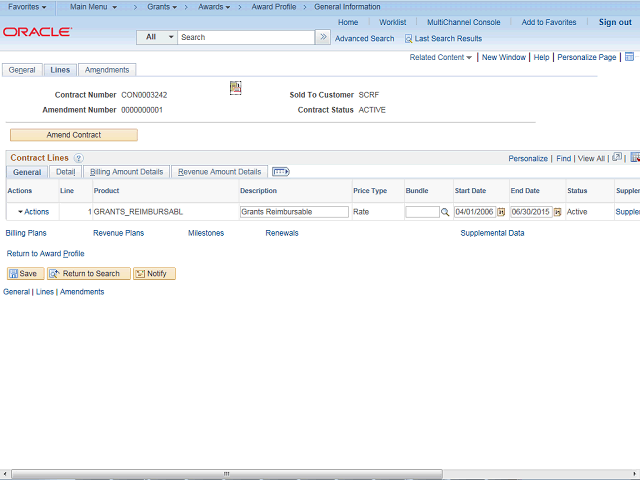Click the Last Search Results icon
The width and height of the screenshot is (640, 480).
point(408,39)
